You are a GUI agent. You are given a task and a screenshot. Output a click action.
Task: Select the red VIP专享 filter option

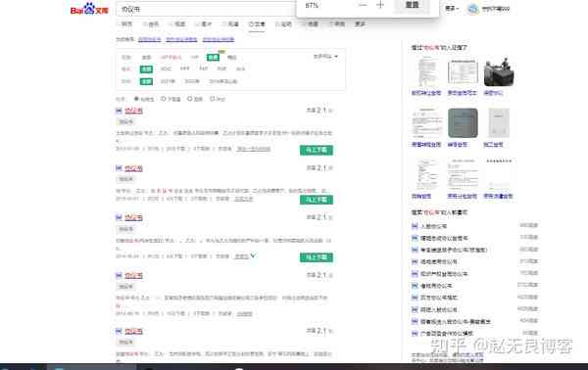tap(171, 58)
